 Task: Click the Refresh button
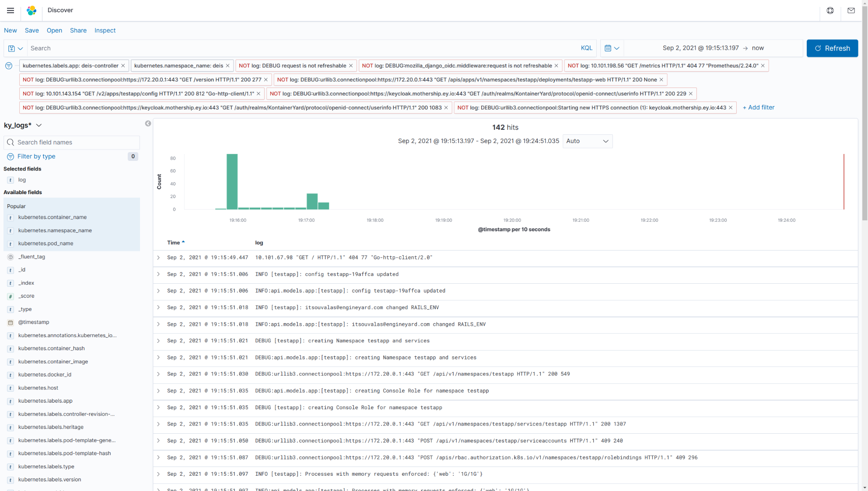[832, 49]
